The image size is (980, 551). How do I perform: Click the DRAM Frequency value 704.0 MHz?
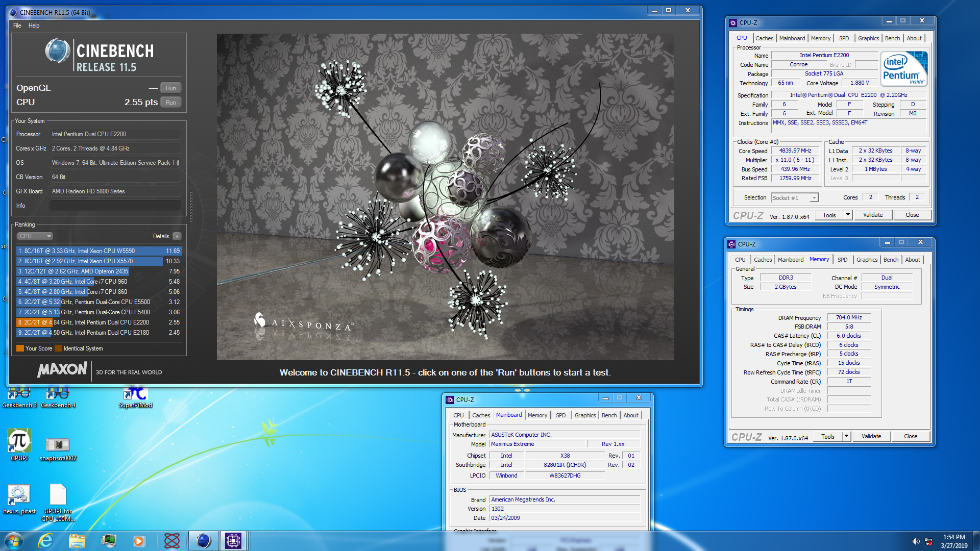click(849, 317)
